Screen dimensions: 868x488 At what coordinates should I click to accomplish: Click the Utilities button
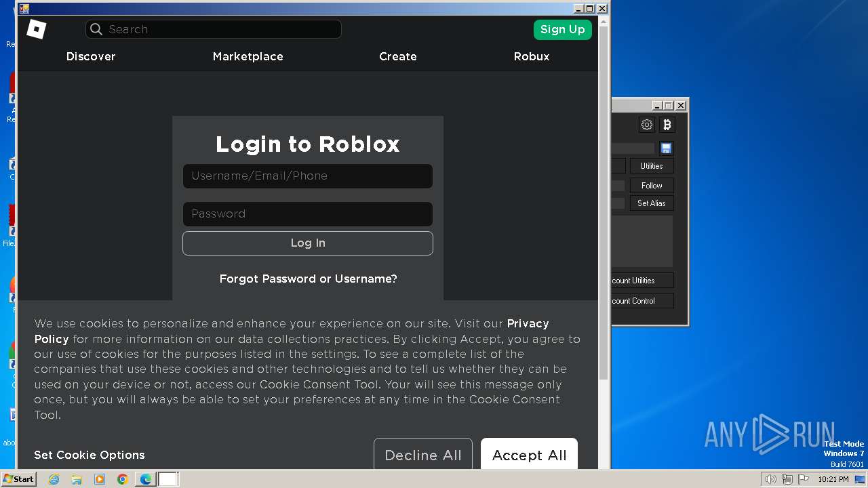[652, 166]
